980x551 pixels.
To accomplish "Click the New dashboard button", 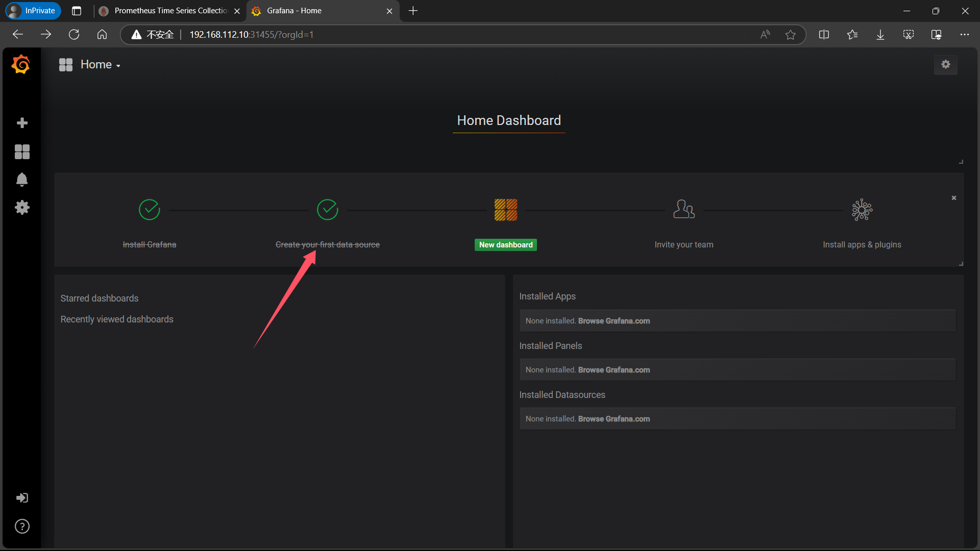I will (505, 245).
